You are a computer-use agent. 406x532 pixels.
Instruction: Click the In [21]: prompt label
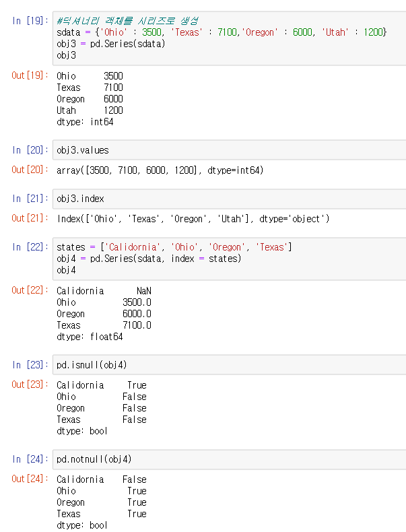(x=30, y=199)
